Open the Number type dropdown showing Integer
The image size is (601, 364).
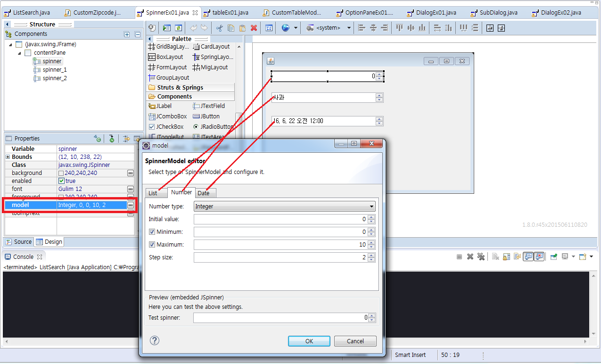coord(371,206)
